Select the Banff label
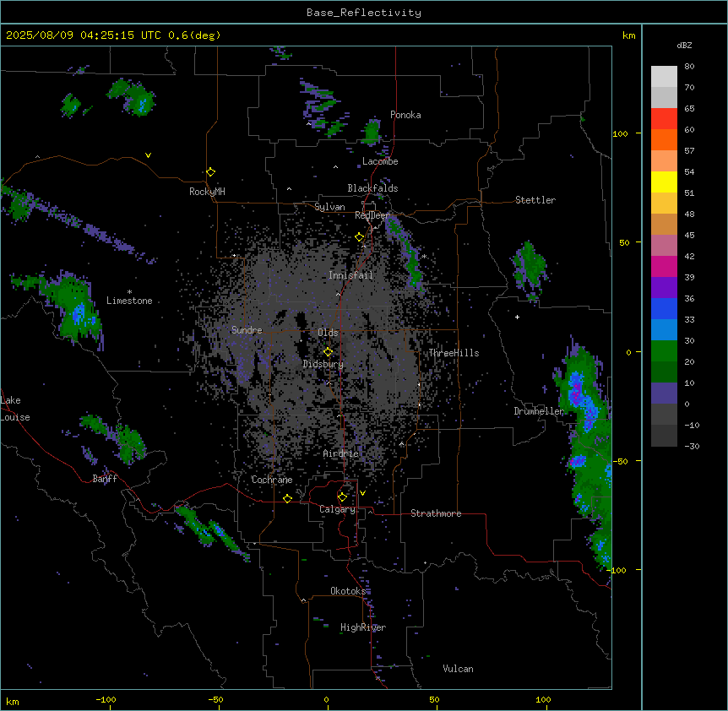728x711 pixels. point(105,479)
